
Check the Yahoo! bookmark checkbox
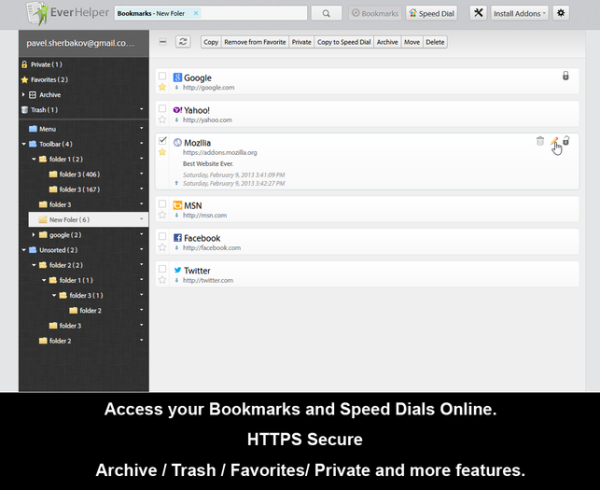(162, 108)
